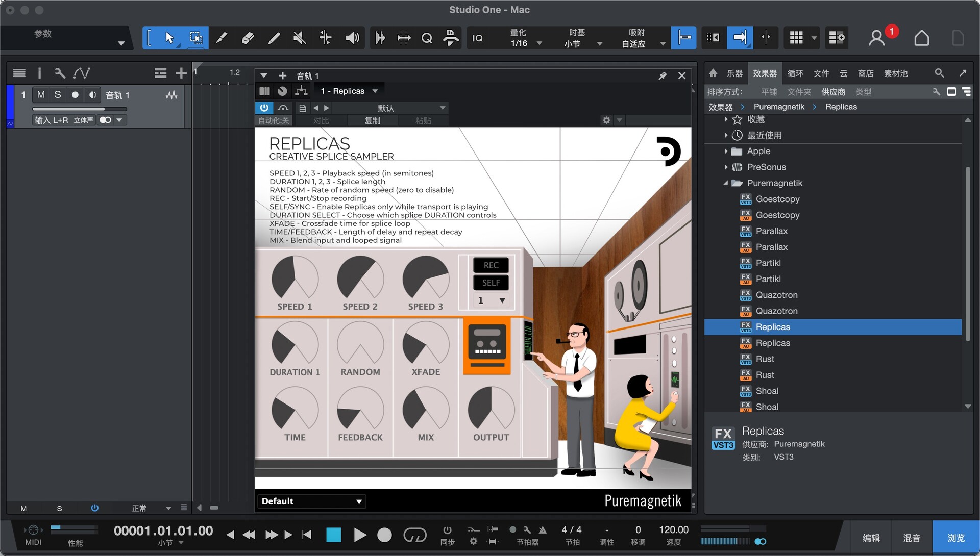
Task: Open the 默认 preset dropdown in plugin header
Action: 390,108
